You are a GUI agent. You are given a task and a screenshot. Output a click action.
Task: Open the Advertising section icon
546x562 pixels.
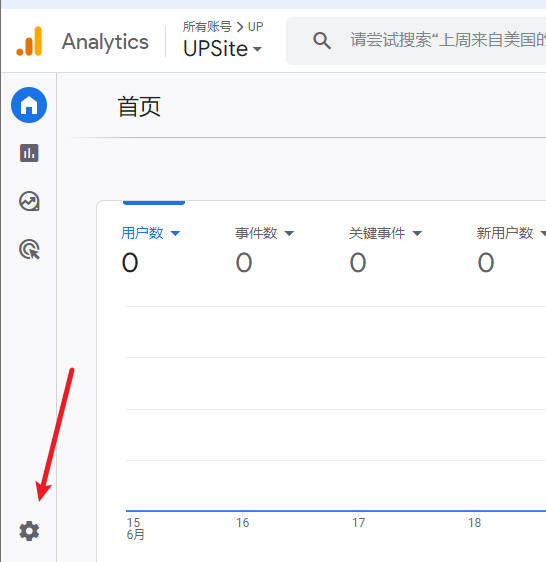[29, 249]
